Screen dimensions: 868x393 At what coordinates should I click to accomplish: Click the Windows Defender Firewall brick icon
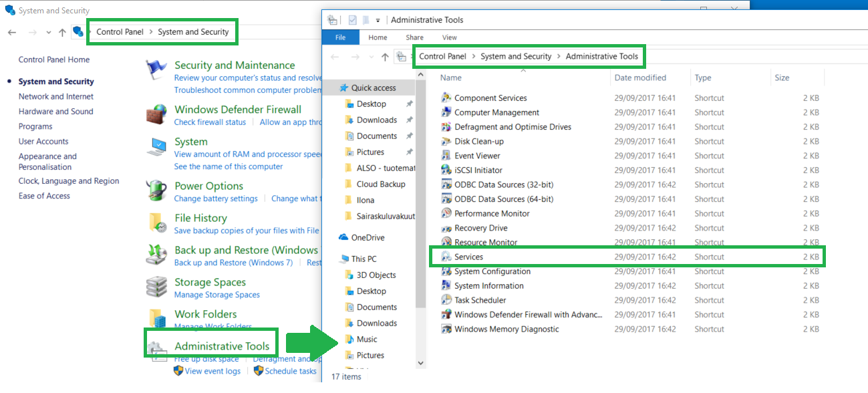(x=156, y=114)
